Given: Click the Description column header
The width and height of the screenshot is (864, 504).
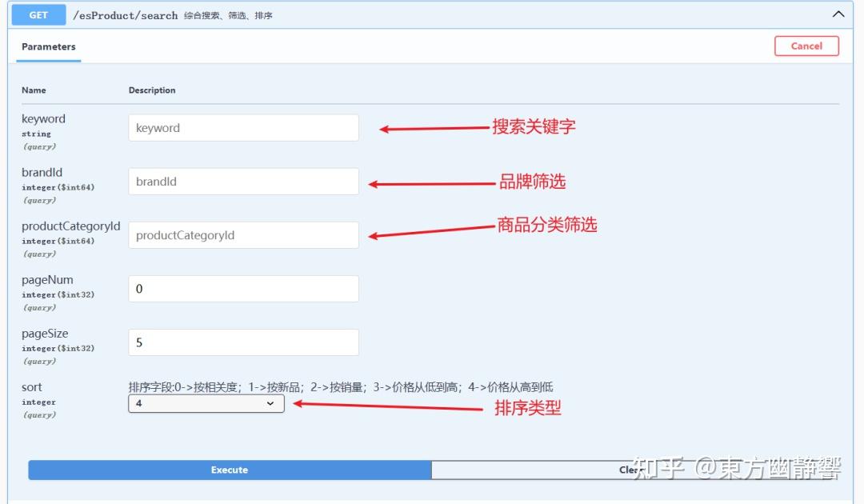Looking at the screenshot, I should click(x=152, y=90).
